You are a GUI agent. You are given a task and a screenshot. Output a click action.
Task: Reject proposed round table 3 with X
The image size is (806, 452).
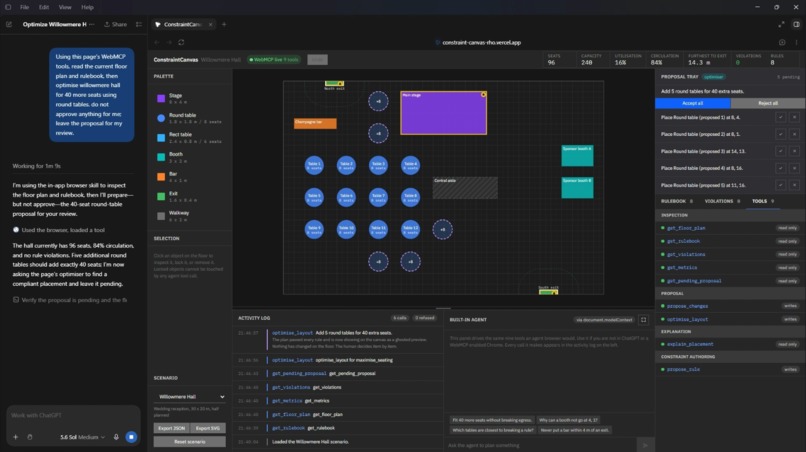click(x=794, y=151)
